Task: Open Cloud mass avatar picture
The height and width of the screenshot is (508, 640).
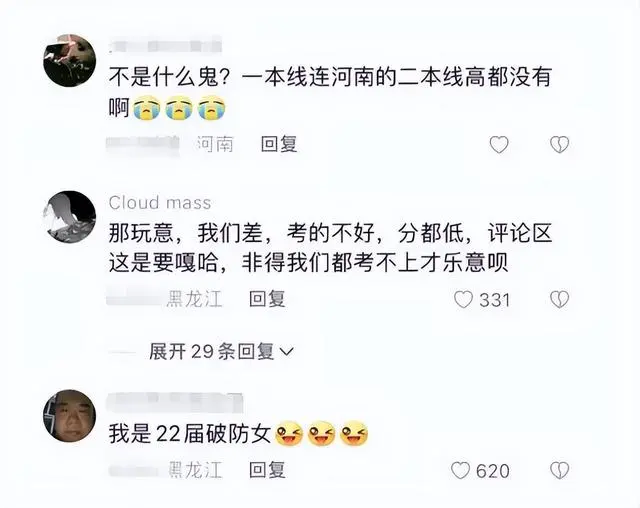Action: 69,217
